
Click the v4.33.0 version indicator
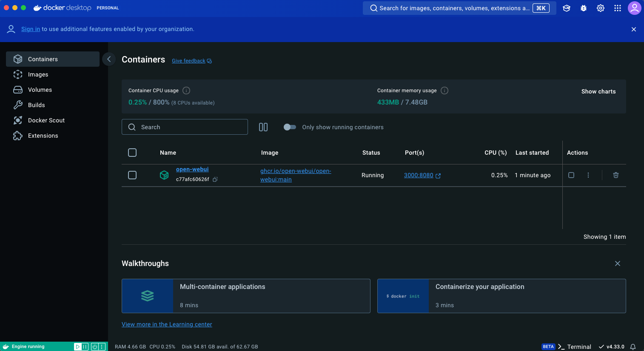point(612,347)
